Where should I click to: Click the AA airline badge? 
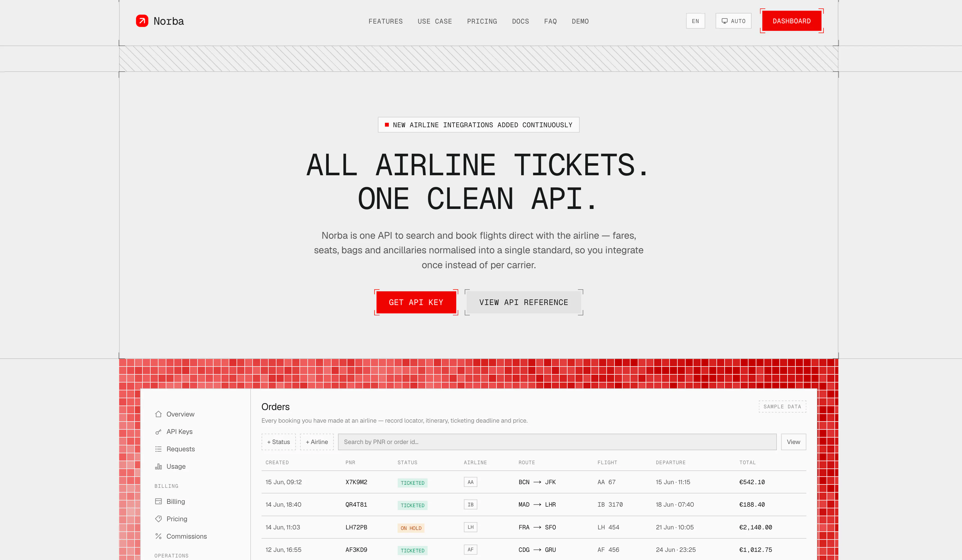pyautogui.click(x=470, y=482)
